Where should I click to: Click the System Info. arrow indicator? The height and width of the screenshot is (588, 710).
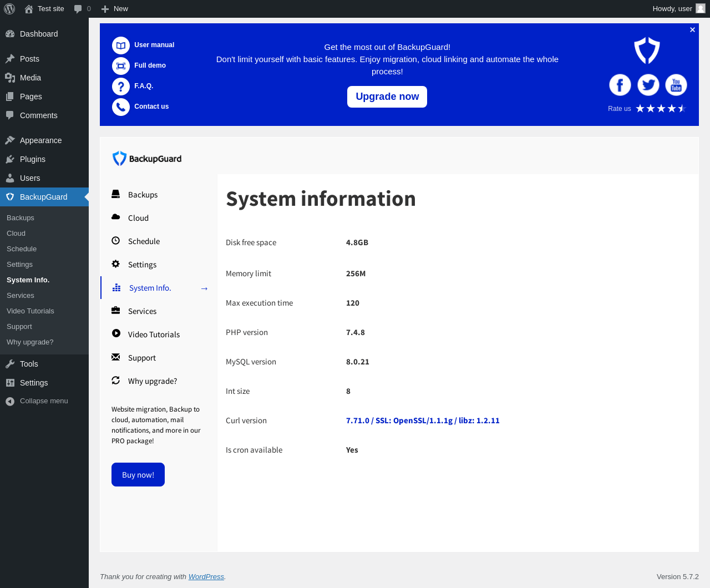click(x=204, y=288)
